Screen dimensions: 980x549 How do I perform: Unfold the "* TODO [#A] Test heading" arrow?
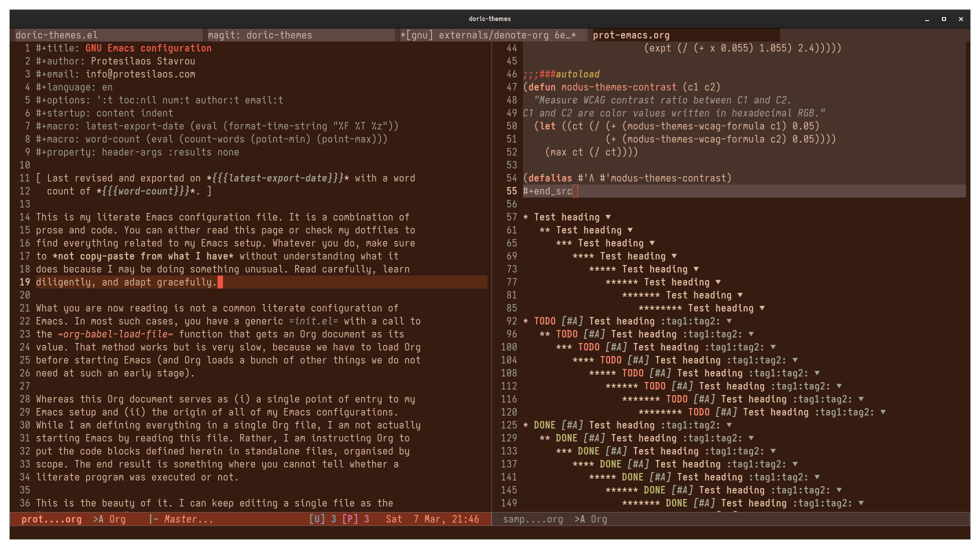pyautogui.click(x=729, y=321)
